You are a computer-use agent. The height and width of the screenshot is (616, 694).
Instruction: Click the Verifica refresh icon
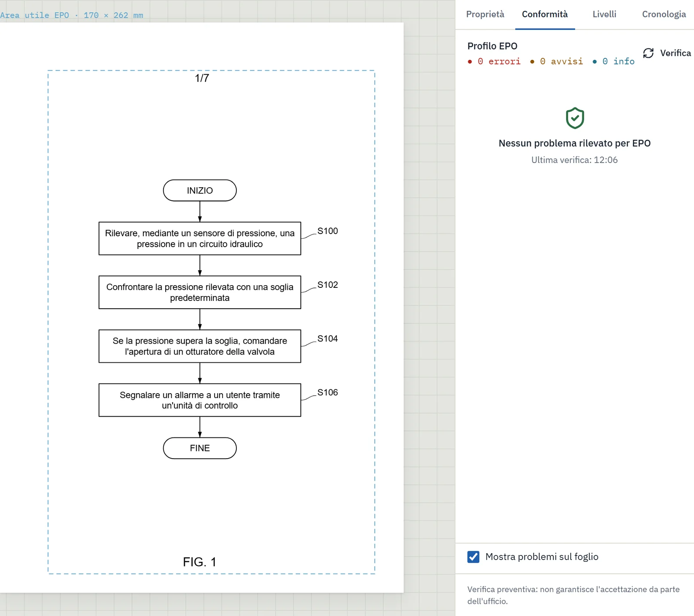click(x=648, y=53)
